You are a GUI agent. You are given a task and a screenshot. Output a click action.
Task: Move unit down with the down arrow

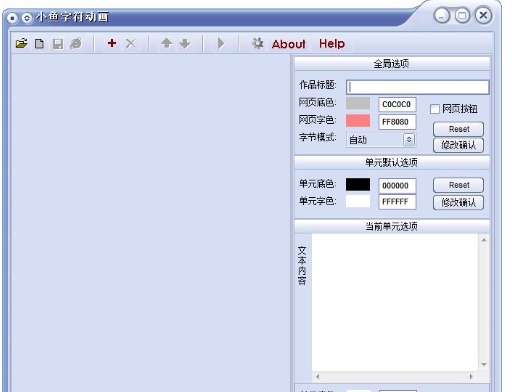(x=185, y=44)
